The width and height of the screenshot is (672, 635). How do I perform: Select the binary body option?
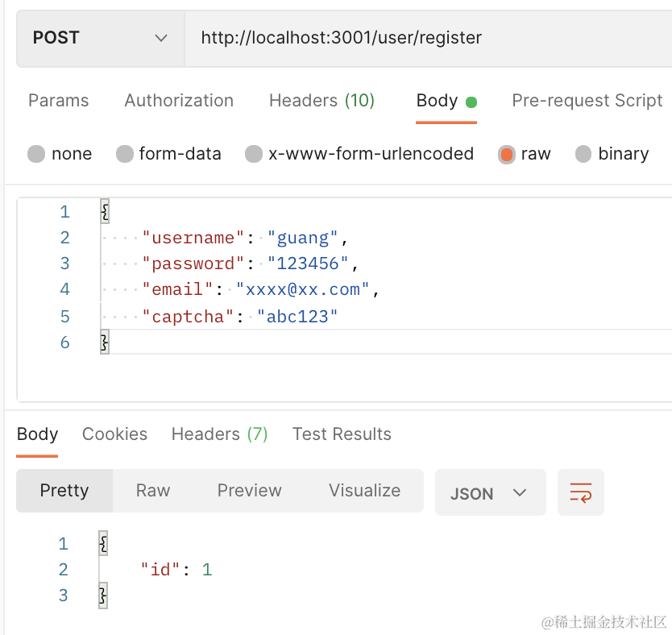tap(583, 154)
